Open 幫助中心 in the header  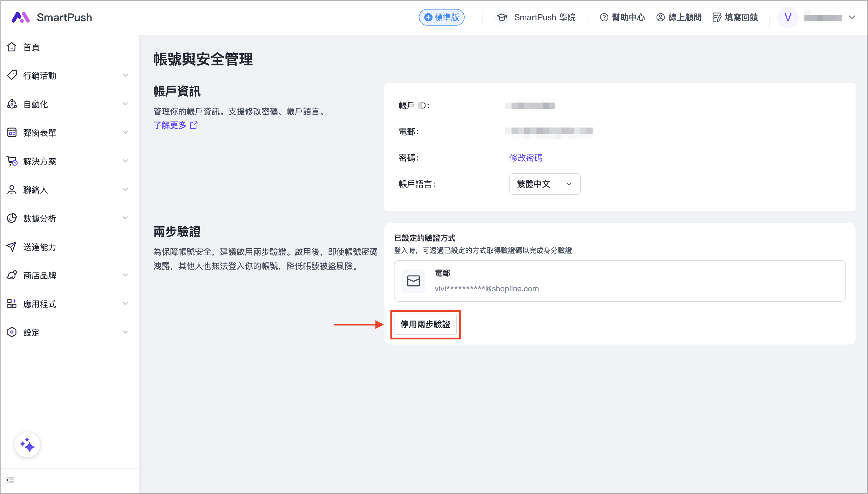pyautogui.click(x=622, y=17)
